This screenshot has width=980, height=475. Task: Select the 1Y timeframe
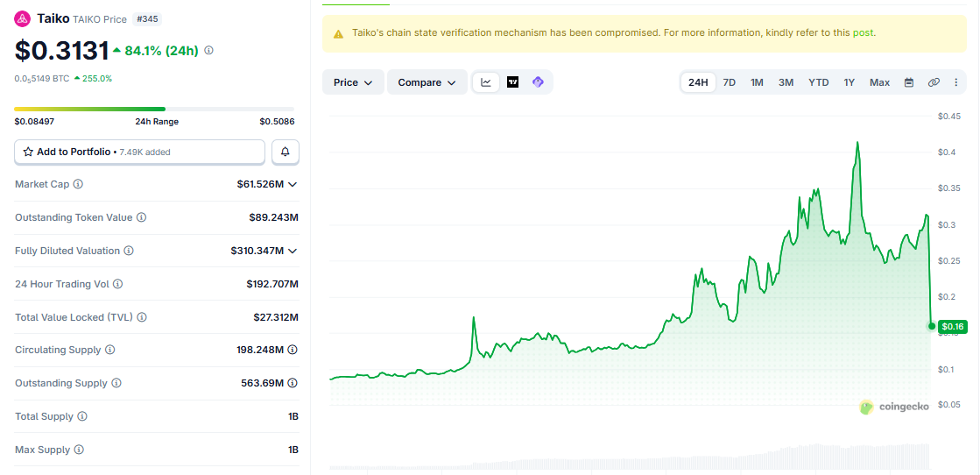pos(849,82)
